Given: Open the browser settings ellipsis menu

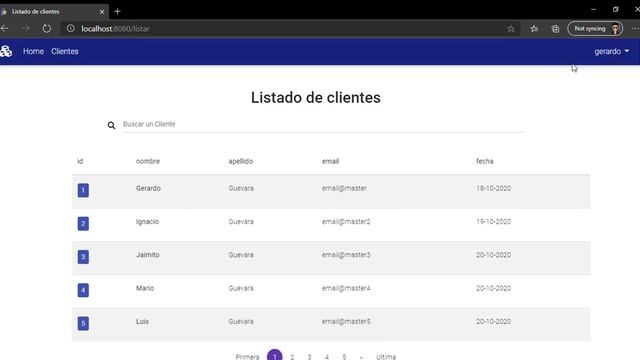Looking at the screenshot, I should coord(635,29).
